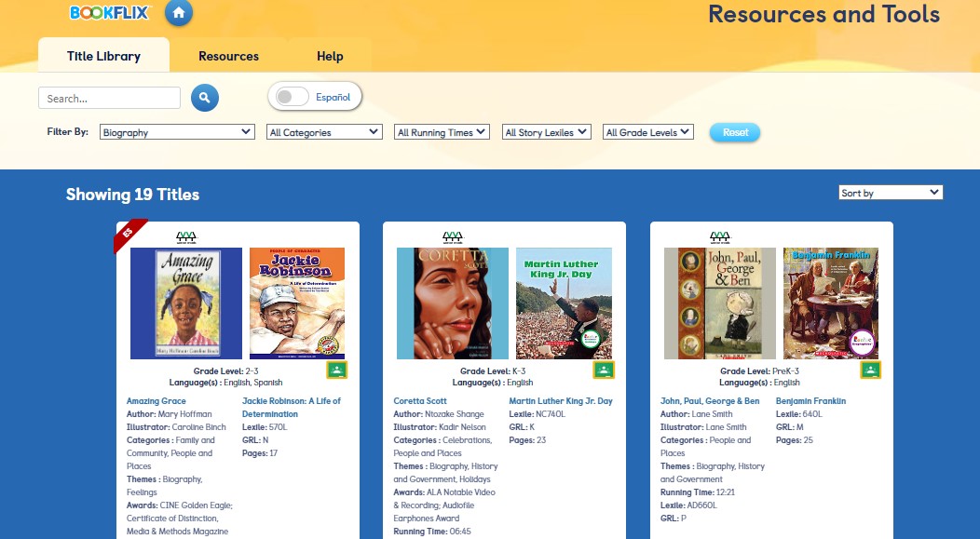Click 'Language(s): English, Spanish' text
The width and height of the screenshot is (980, 539).
[x=225, y=383]
